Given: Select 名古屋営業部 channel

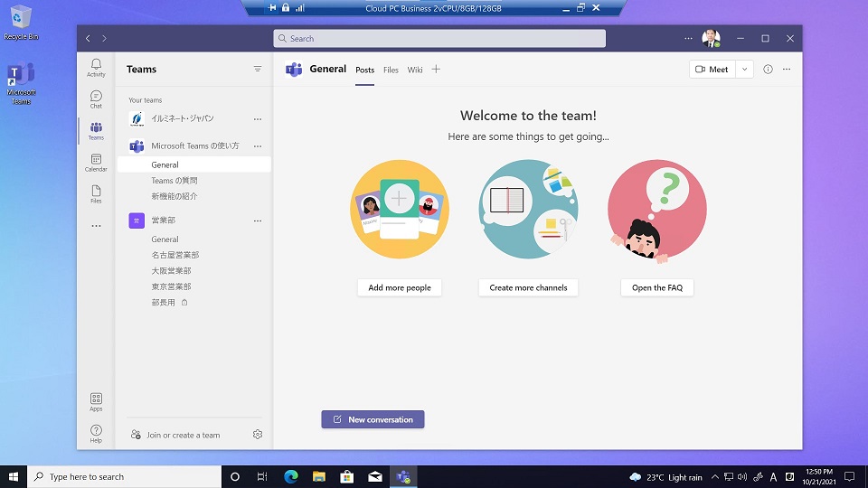Looking at the screenshot, I should 194,255.
